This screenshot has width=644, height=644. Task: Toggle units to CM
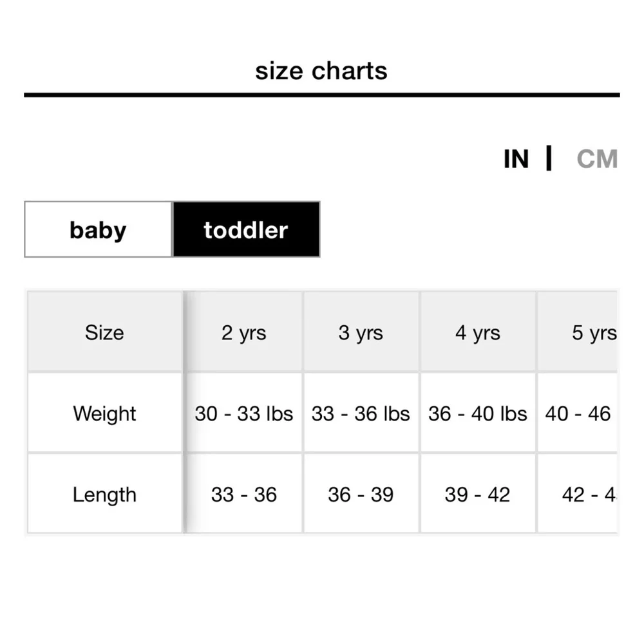[597, 159]
